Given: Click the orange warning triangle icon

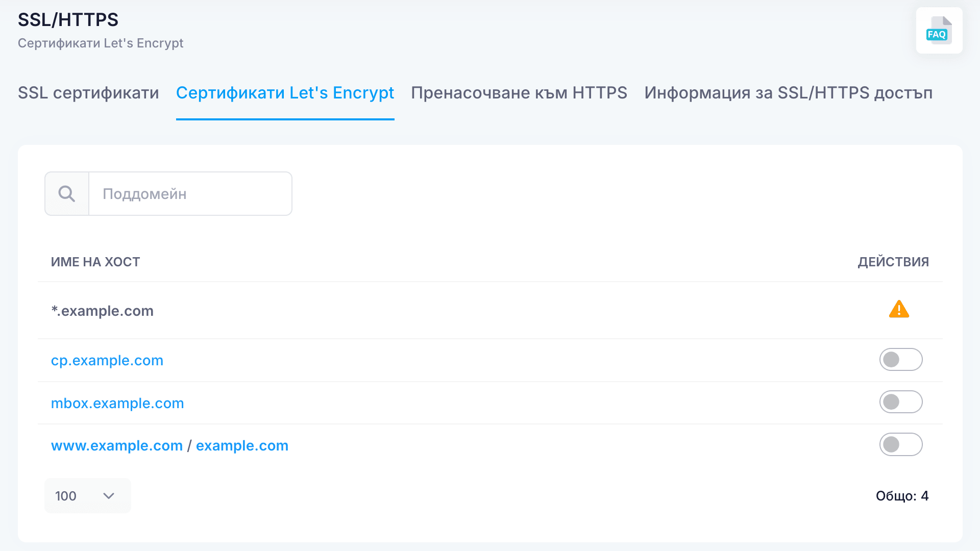Looking at the screenshot, I should [899, 310].
